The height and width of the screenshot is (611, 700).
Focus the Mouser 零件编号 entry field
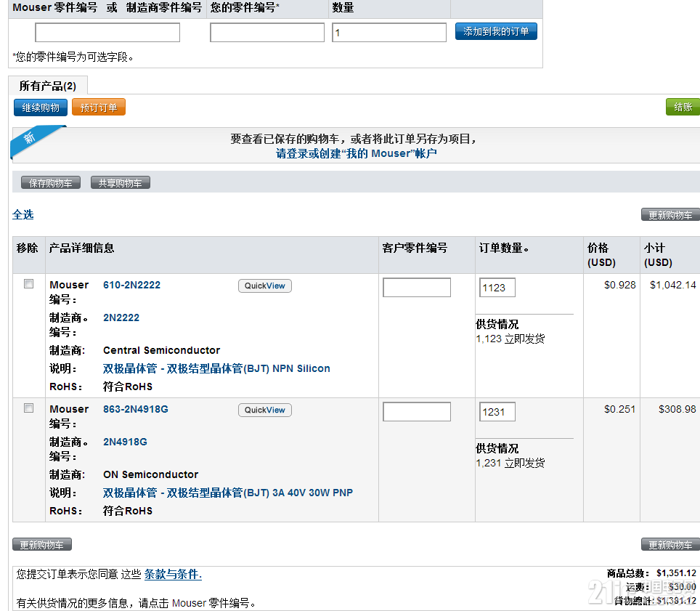(x=107, y=33)
